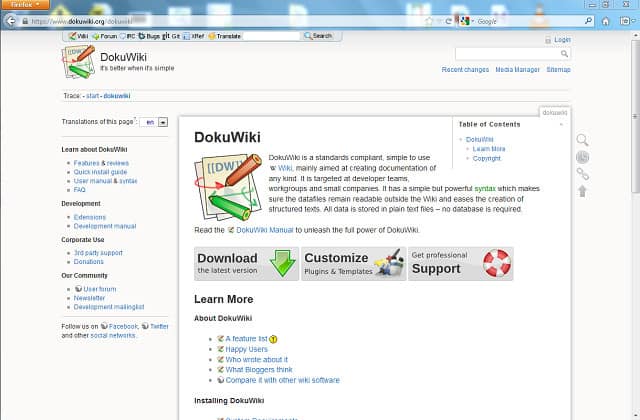Click the padlock icon in the address bar
Viewport: 640px width, 420px height.
coord(25,21)
